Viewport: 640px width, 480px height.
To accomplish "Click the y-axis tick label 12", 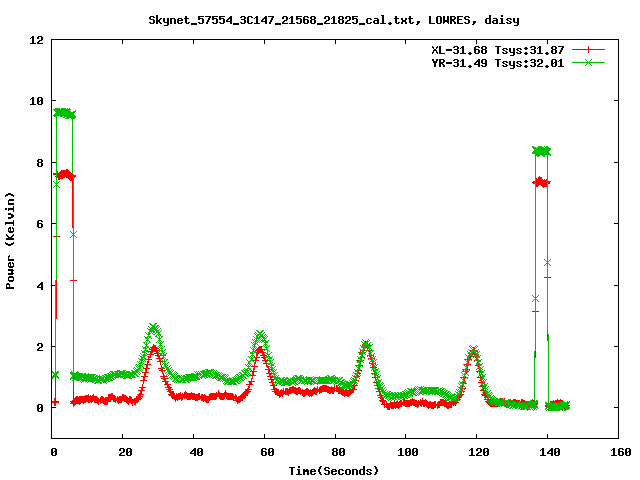I will 36,40.
